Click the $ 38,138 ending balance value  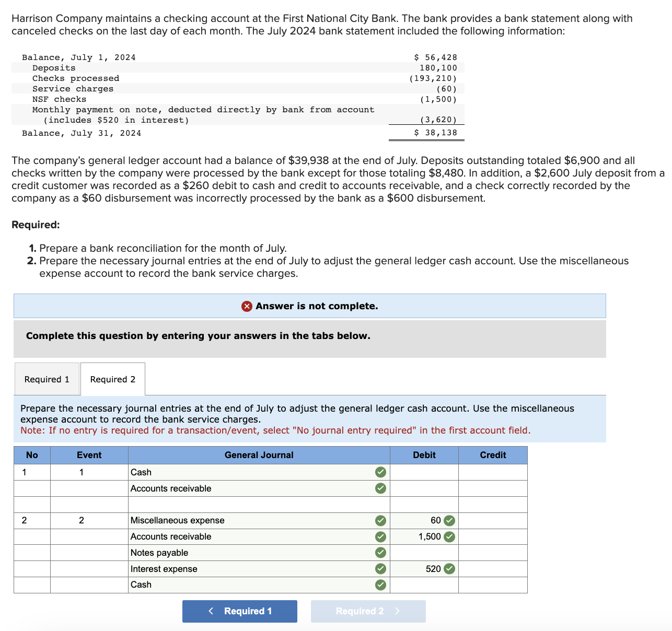pyautogui.click(x=435, y=133)
